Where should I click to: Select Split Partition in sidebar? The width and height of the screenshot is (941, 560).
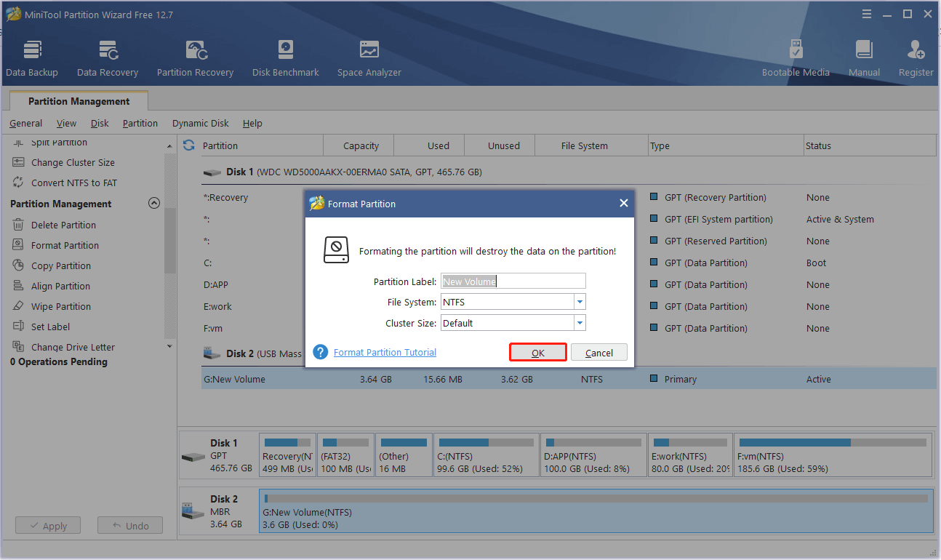[59, 143]
